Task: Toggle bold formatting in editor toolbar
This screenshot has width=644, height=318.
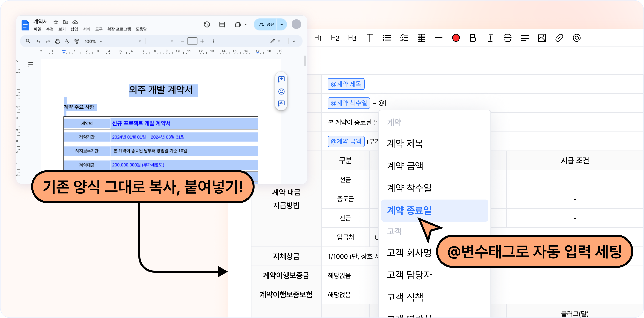Action: click(x=473, y=38)
